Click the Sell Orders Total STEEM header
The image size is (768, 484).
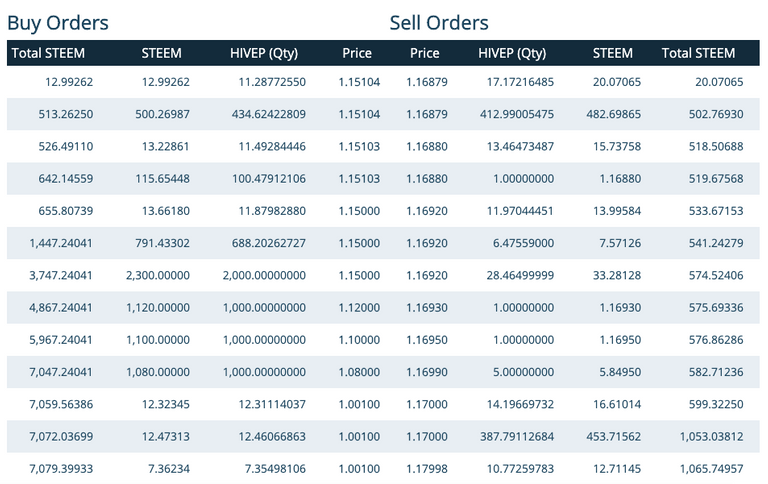(698, 53)
